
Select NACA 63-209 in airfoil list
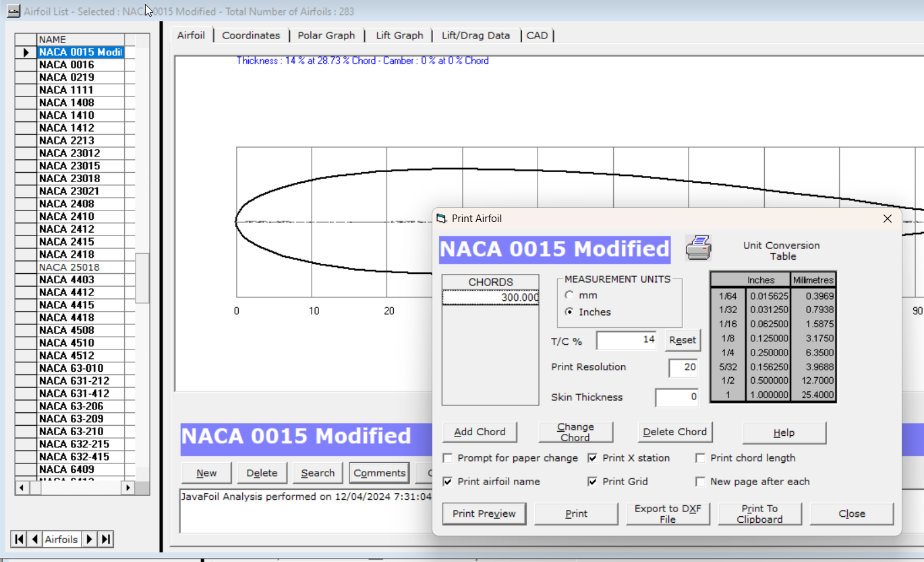point(80,419)
